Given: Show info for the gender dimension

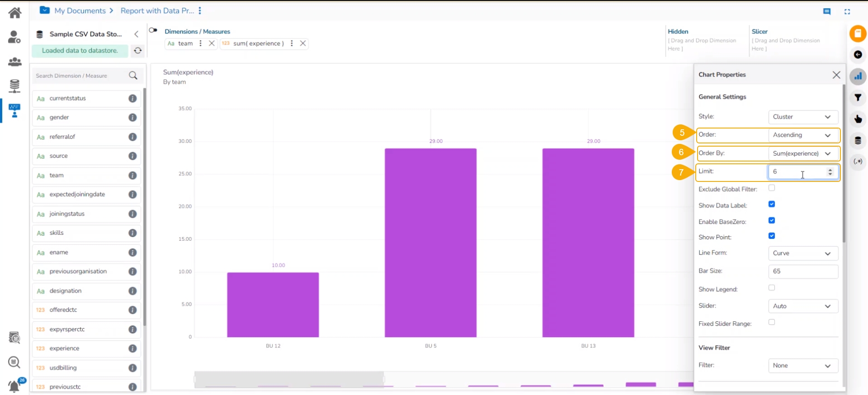Looking at the screenshot, I should coord(132,118).
